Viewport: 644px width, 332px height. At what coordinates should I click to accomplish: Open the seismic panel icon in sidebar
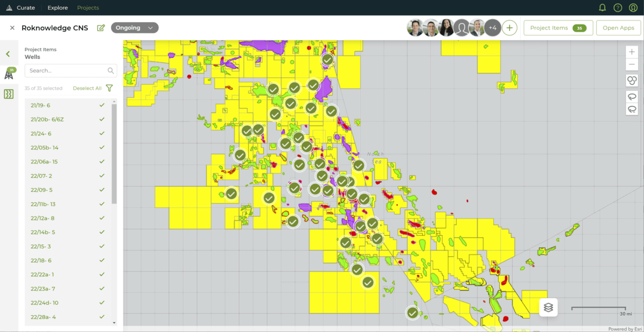pos(9,94)
